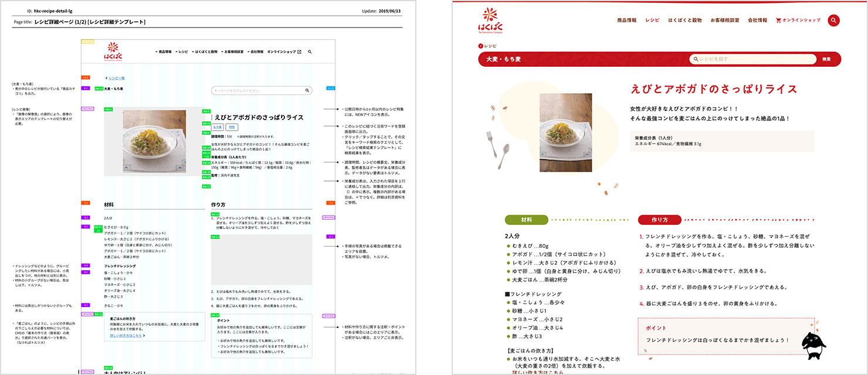Viewport: 868px width, 375px height.
Task: Click the wireframe 作り方 section heading
Action: (x=218, y=205)
